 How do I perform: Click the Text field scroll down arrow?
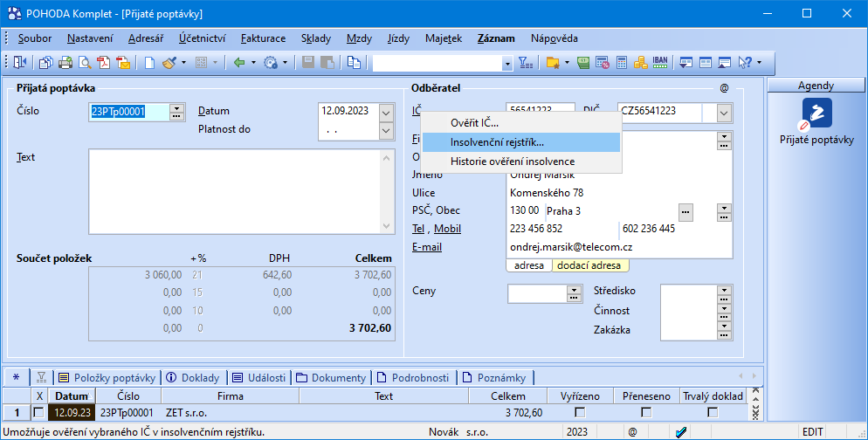pyautogui.click(x=386, y=226)
